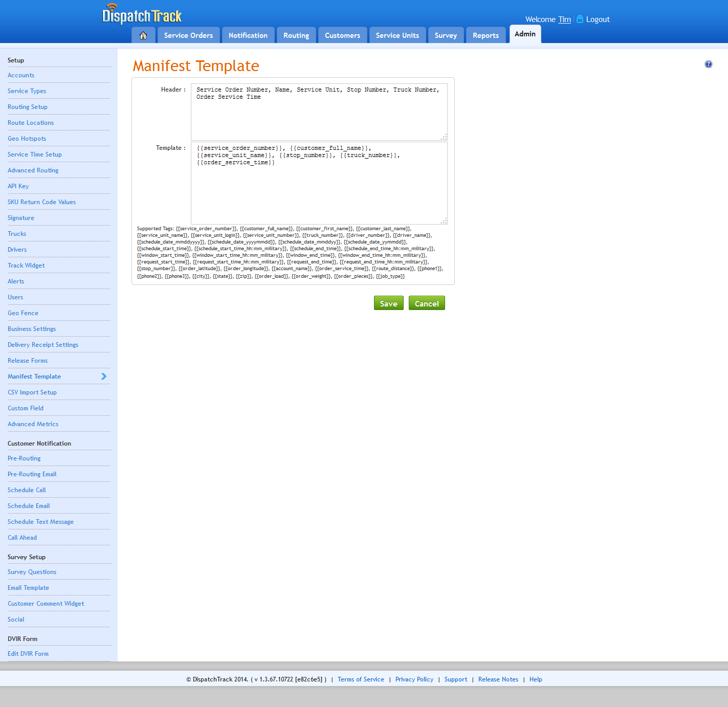Open the Reports section

click(x=486, y=35)
